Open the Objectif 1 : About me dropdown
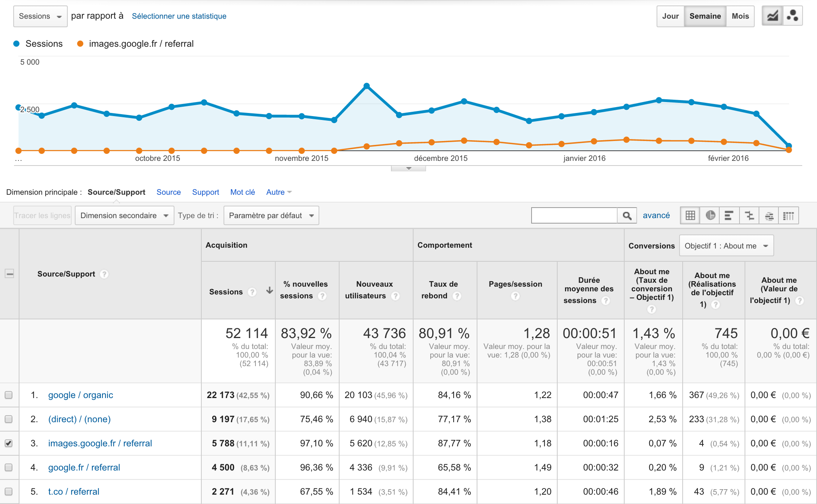The width and height of the screenshot is (817, 504). click(726, 246)
